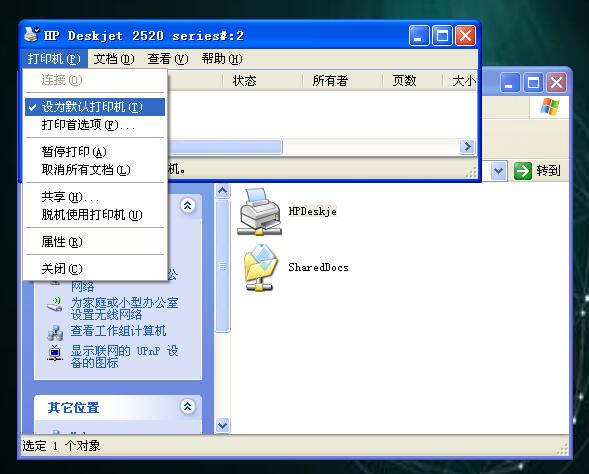This screenshot has width=589, height=474.
Task: Click the HP printer title bar icon
Action: coord(32,35)
